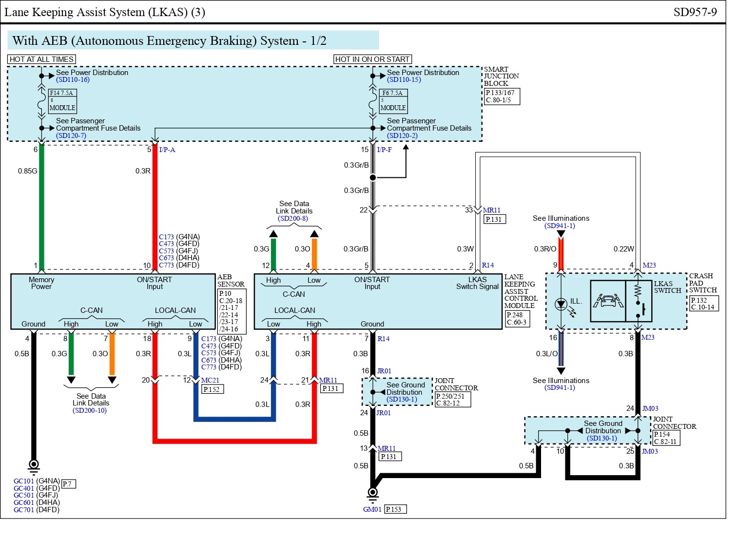Click the P.152 page reference box
The width and height of the screenshot is (756, 558).
[x=213, y=390]
